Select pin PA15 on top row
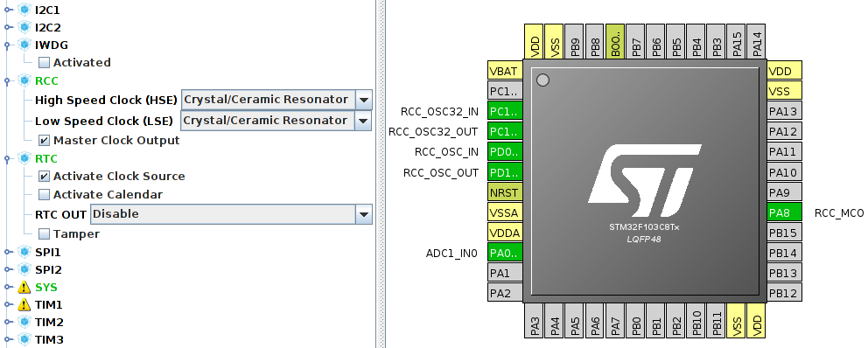 736,41
